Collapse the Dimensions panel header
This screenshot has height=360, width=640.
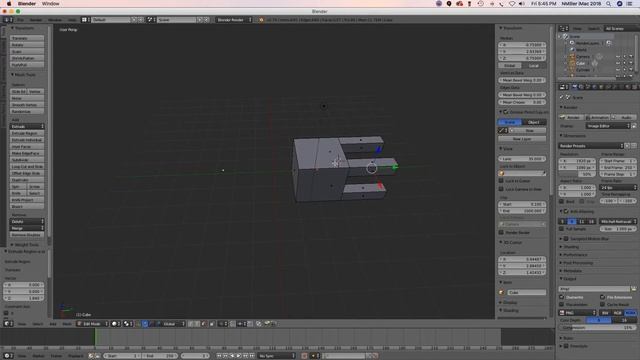point(574,136)
